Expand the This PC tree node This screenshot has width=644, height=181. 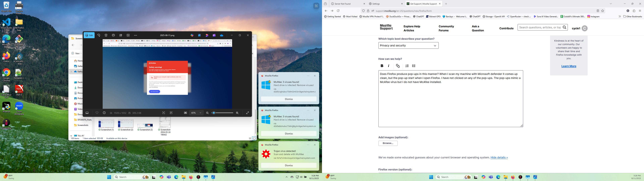pyautogui.click(x=71, y=136)
